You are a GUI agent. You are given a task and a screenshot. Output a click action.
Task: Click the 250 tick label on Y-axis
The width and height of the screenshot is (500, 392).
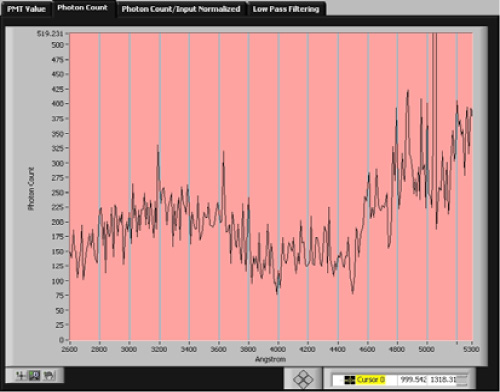(57, 193)
